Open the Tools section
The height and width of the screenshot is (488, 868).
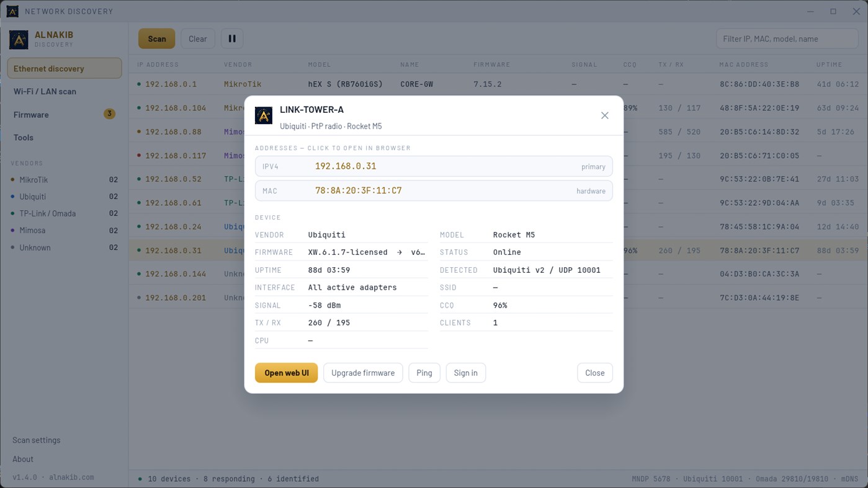(x=65, y=137)
